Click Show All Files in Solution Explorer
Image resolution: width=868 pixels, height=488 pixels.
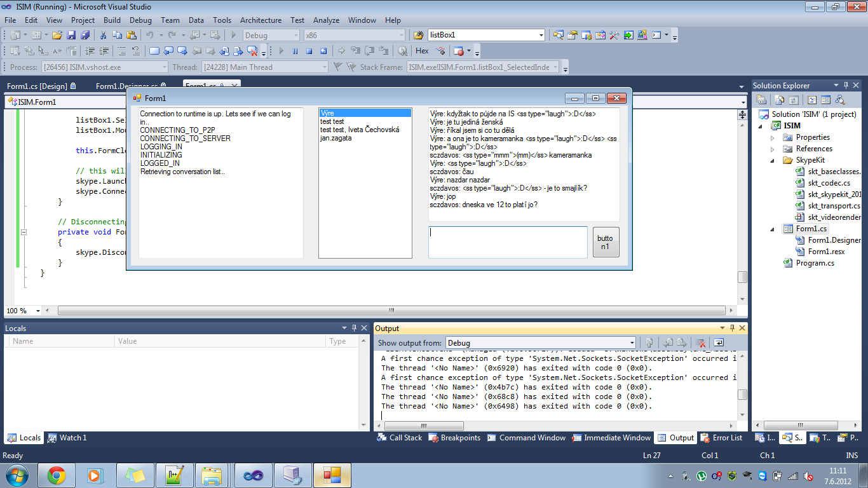(777, 100)
